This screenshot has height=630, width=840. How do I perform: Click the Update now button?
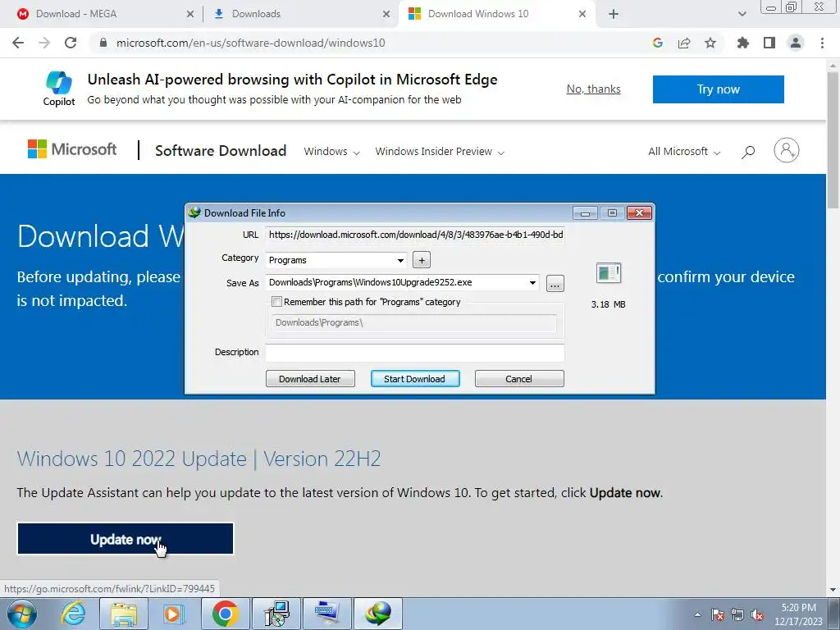tap(126, 539)
